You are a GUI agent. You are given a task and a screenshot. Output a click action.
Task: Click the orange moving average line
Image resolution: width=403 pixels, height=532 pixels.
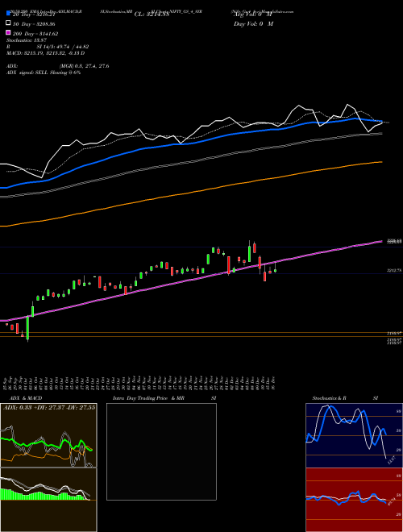(190, 193)
